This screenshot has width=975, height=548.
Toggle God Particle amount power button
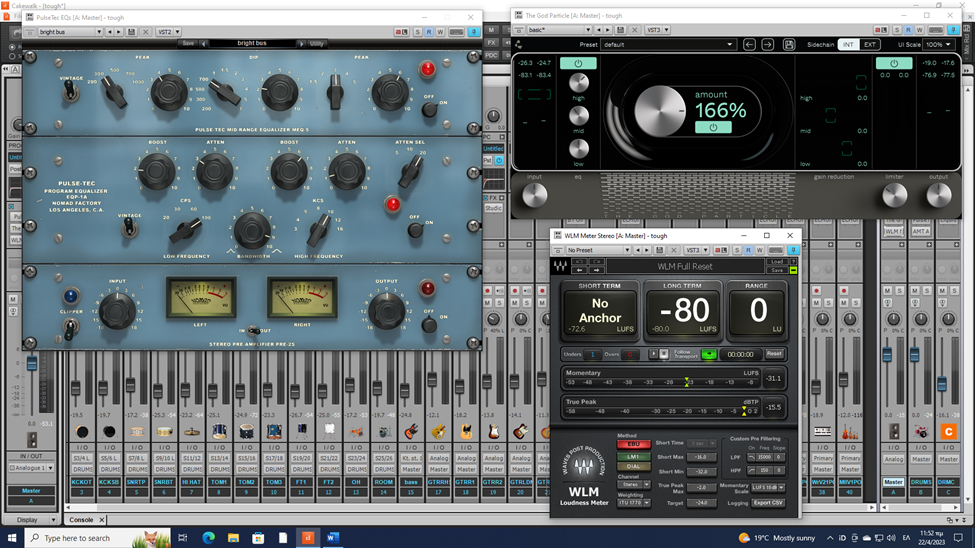point(713,128)
